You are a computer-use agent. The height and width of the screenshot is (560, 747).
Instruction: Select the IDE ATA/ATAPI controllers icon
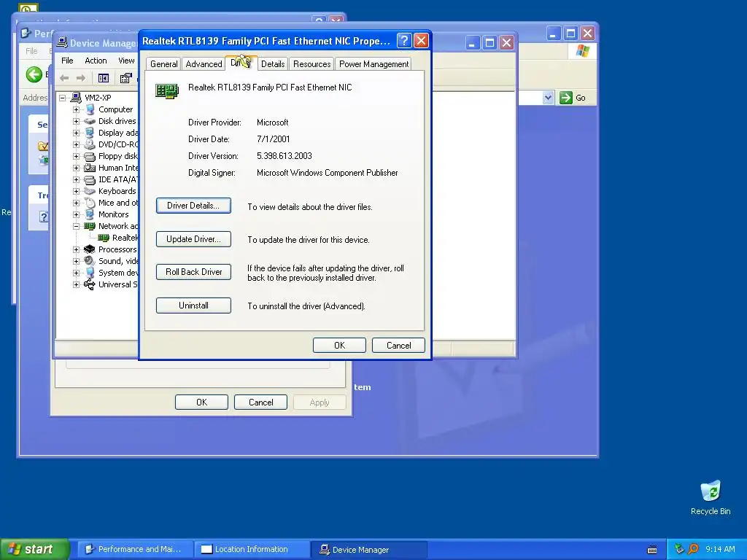(x=90, y=179)
